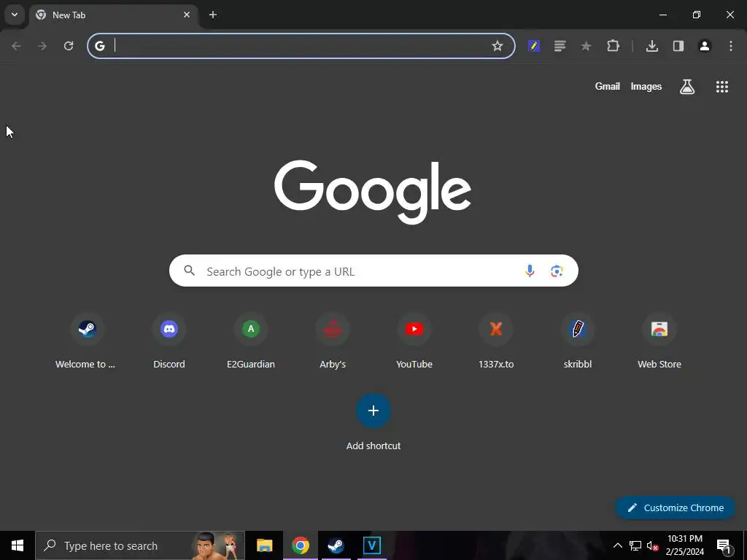Open the tab search dropdown arrow
The width and height of the screenshot is (747, 560).
click(x=15, y=15)
